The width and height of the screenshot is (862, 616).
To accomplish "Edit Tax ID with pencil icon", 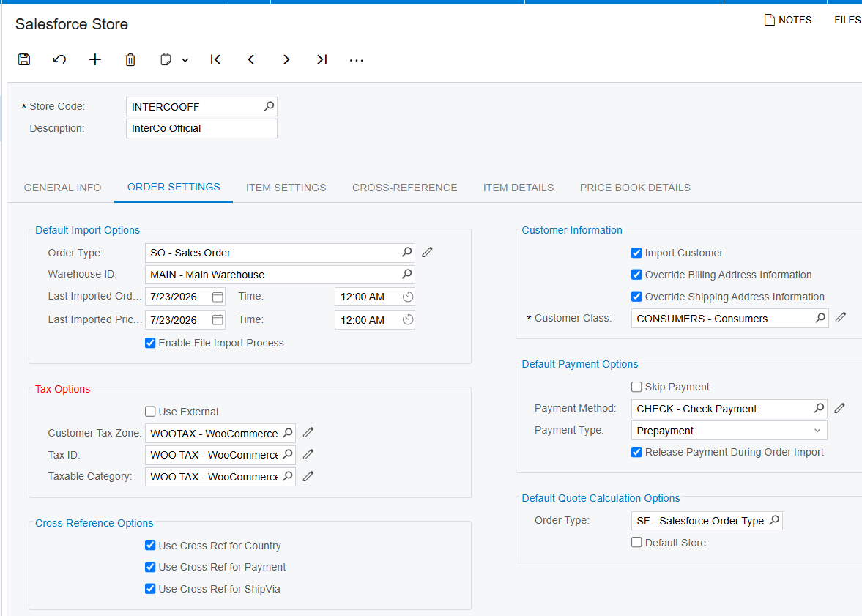I will click(308, 454).
